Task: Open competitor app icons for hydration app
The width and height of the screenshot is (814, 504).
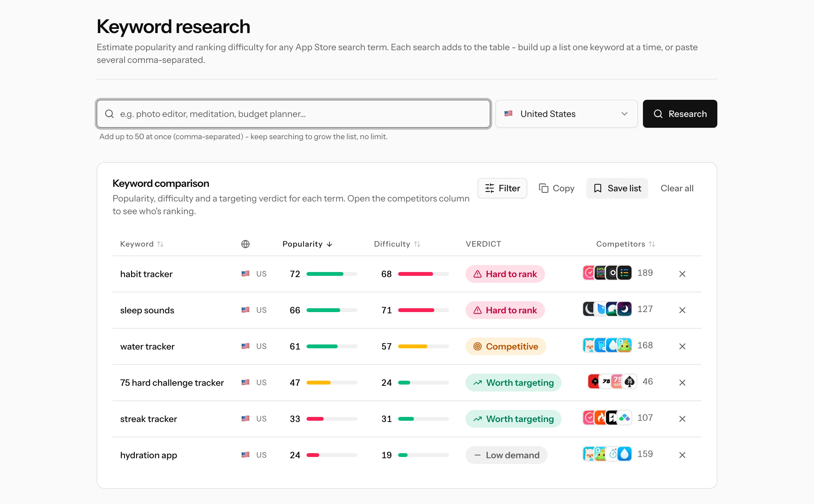Action: [x=607, y=454]
